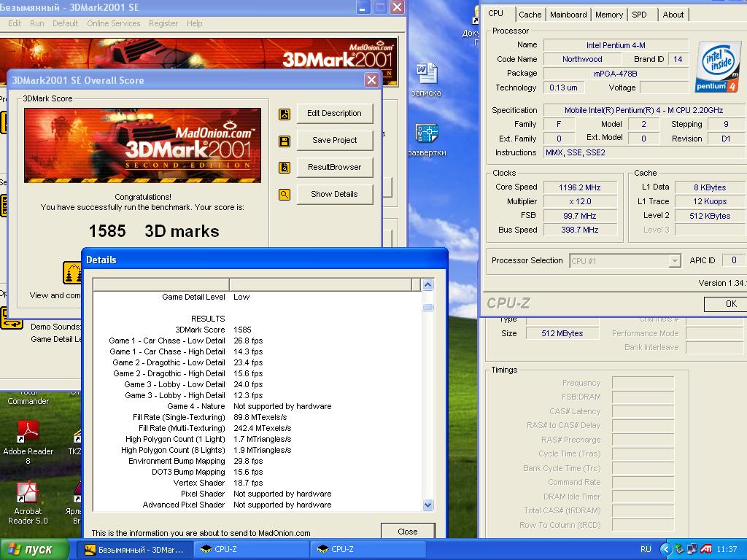Click the L1 Trace 12 Kuops value
747x560 pixels.
click(x=710, y=201)
